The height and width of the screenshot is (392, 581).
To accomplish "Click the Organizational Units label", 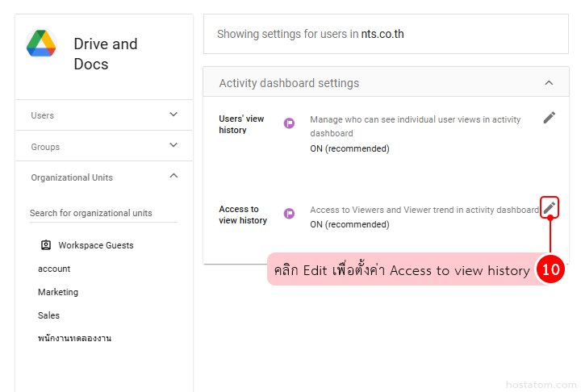I will point(72,177).
